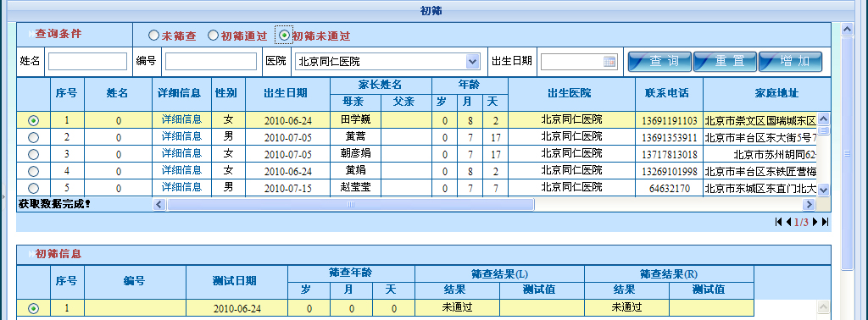This screenshot has height=320, width=868.
Task: Click the 初筛信息 section header
Action: [x=58, y=254]
